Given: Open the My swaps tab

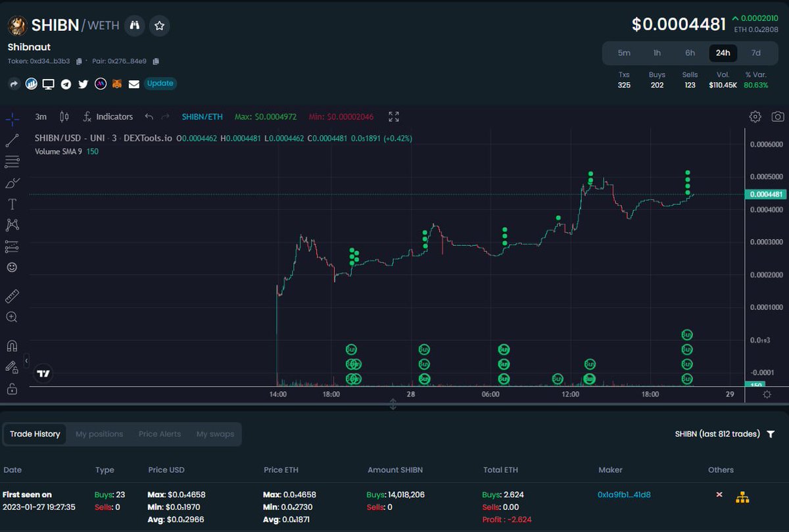Looking at the screenshot, I should [x=215, y=434].
